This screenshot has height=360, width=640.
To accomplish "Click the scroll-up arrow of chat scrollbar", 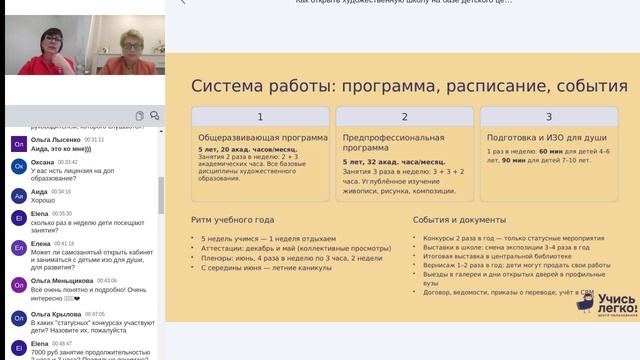I will (x=161, y=131).
